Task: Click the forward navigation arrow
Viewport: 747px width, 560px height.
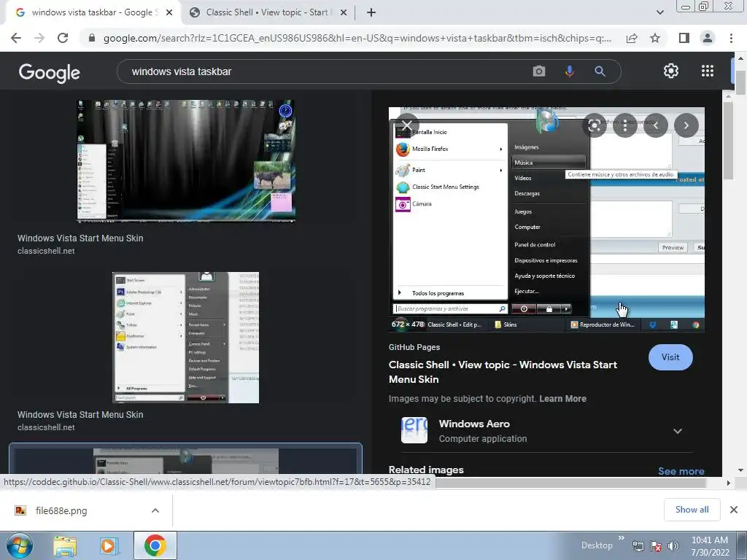Action: pos(39,38)
